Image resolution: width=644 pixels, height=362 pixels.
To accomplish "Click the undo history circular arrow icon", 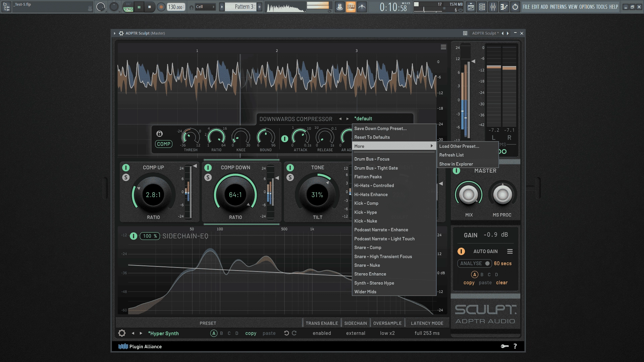I will click(x=515, y=7).
